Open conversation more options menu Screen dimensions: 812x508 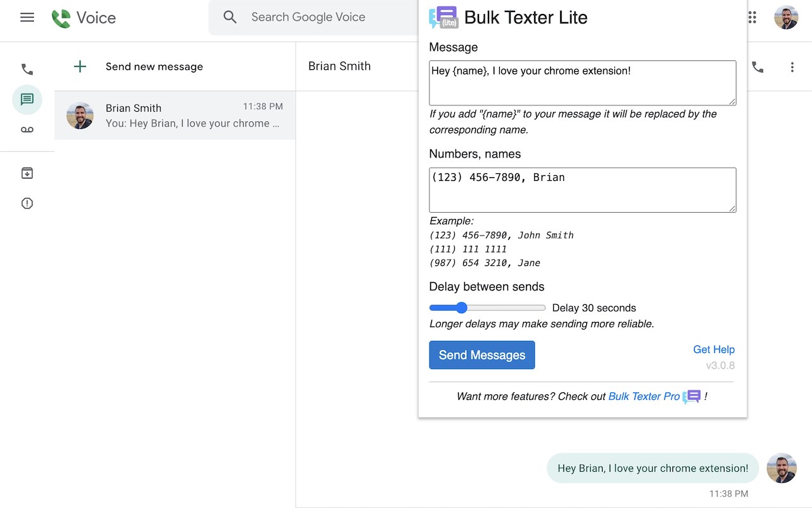(x=792, y=67)
